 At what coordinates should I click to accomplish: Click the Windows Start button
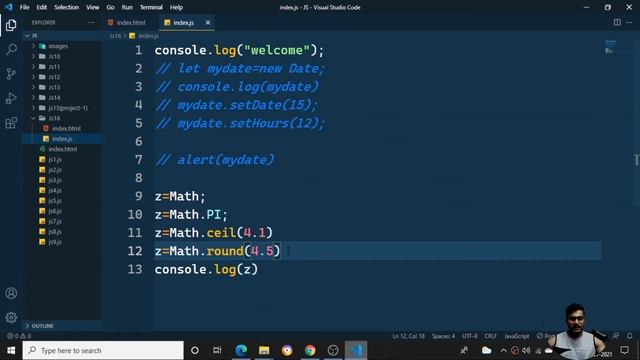pyautogui.click(x=11, y=350)
